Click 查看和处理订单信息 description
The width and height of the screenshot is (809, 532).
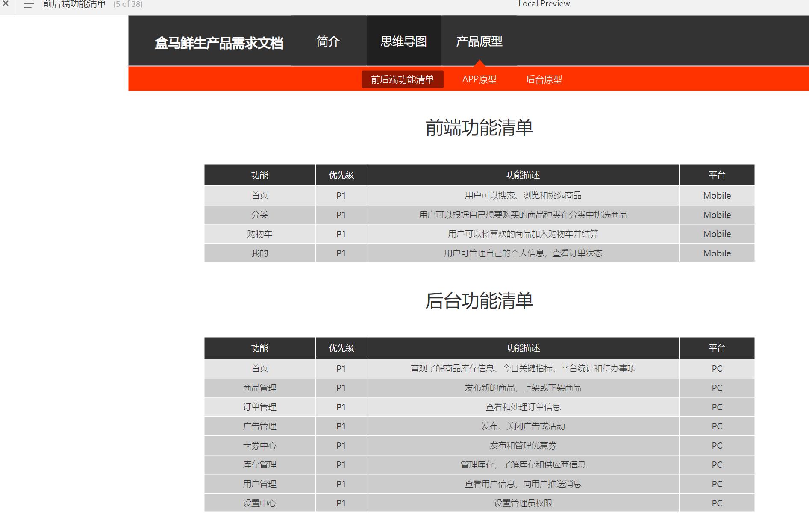pyautogui.click(x=523, y=407)
